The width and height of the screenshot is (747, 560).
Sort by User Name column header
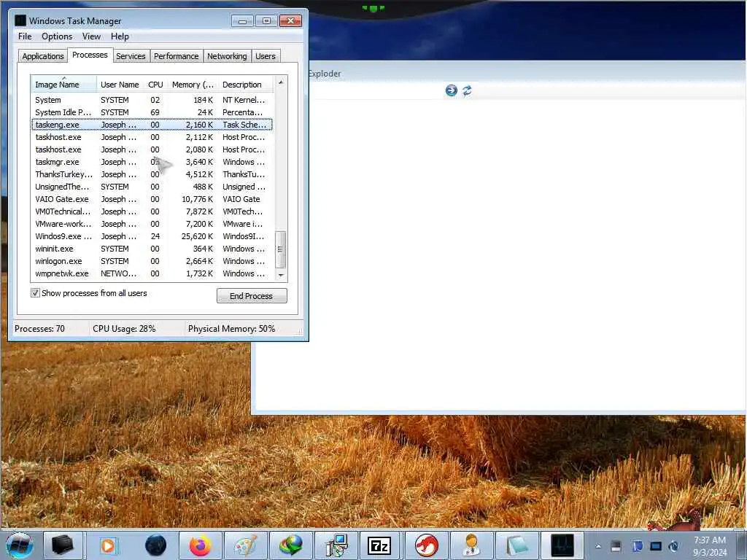(x=120, y=85)
